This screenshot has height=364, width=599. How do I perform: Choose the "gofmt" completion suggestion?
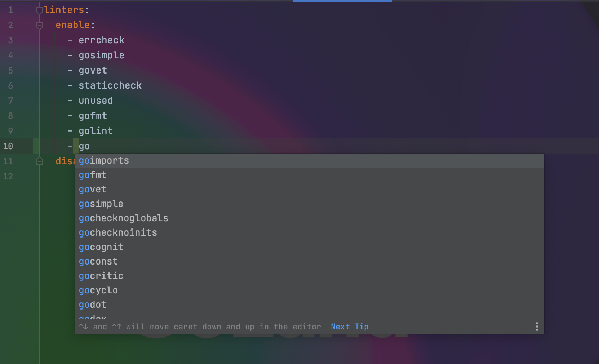[93, 175]
